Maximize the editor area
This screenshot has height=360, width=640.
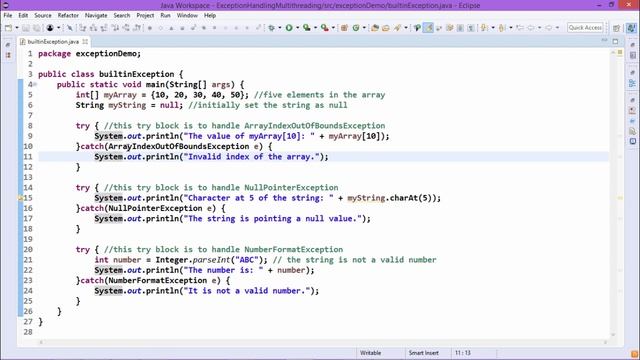[615, 41]
